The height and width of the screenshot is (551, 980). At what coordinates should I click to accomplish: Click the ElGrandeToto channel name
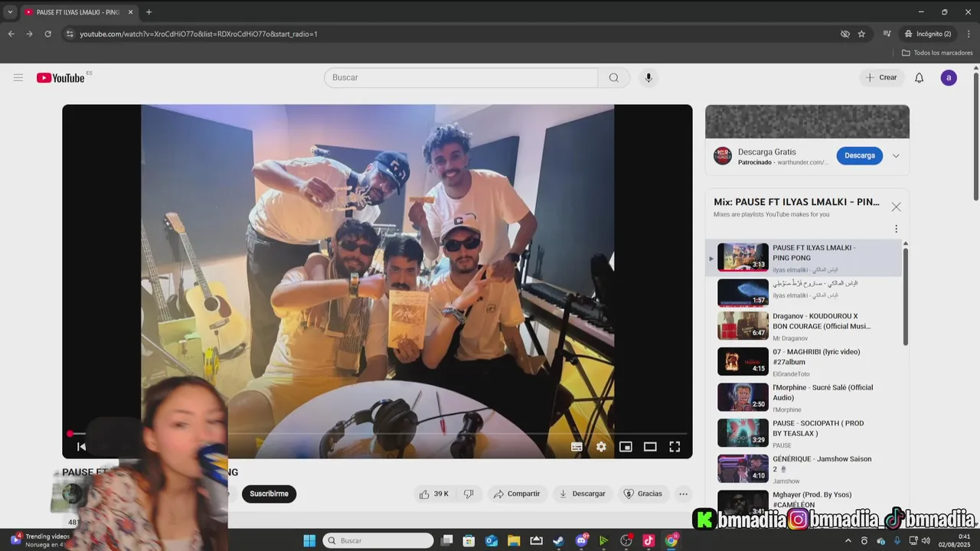[x=791, y=374]
